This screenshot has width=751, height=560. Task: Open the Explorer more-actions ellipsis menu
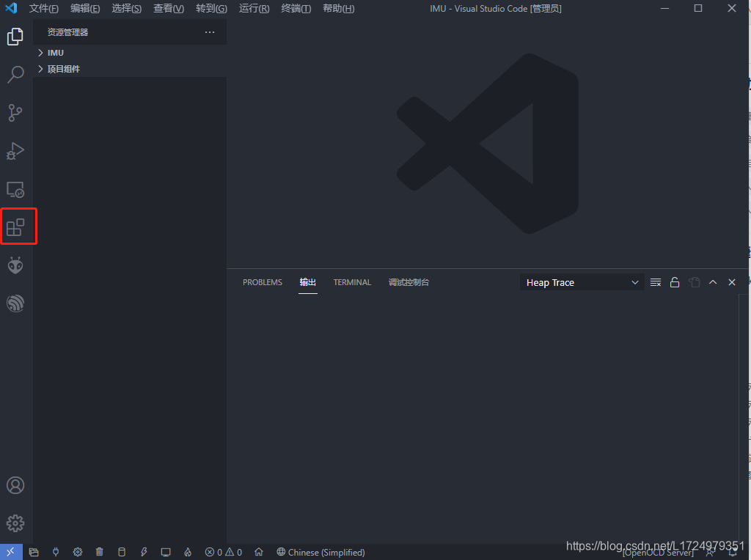point(210,32)
